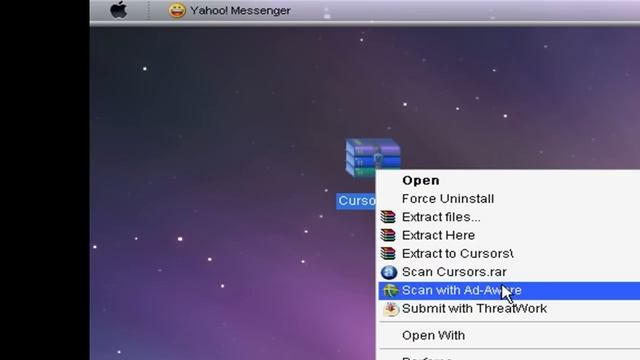Click the Apple logo in the menu bar
The width and height of the screenshot is (640, 360).
pyautogui.click(x=119, y=10)
